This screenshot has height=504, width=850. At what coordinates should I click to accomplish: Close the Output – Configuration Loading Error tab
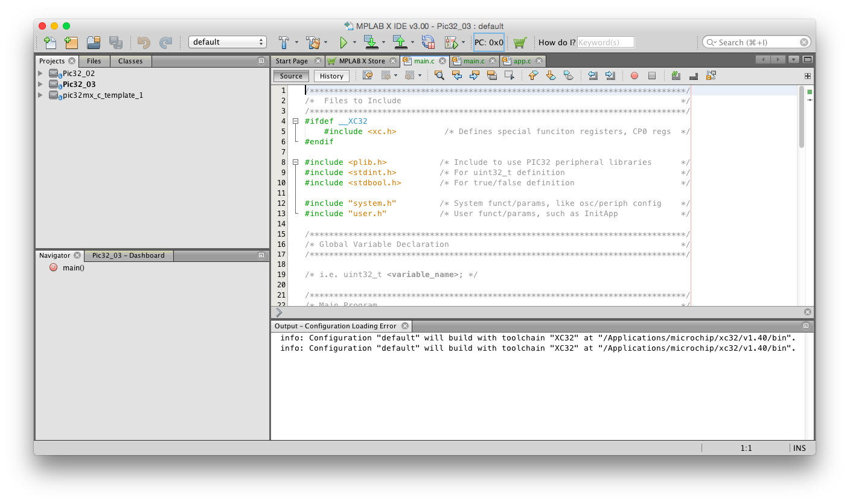[405, 326]
